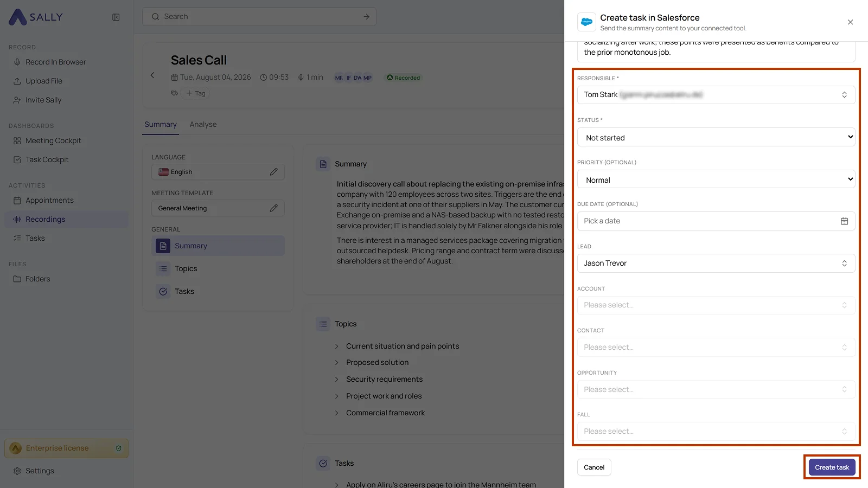Click the Tasks check icon in General
The width and height of the screenshot is (868, 488).
163,292
